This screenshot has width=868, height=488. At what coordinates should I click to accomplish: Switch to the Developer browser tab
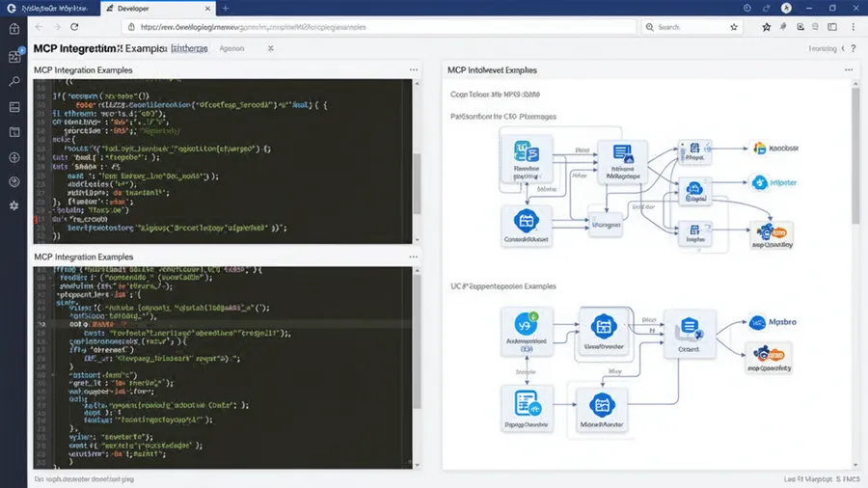click(x=158, y=9)
